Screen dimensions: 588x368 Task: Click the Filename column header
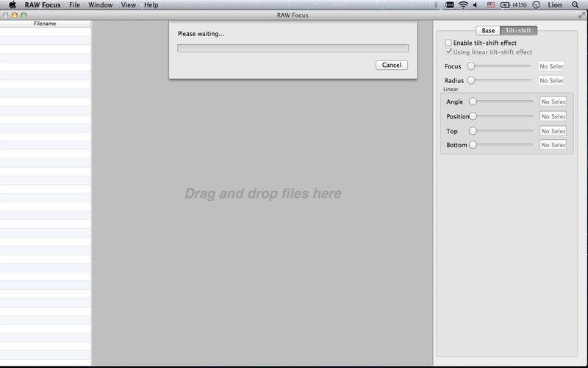pyautogui.click(x=45, y=24)
